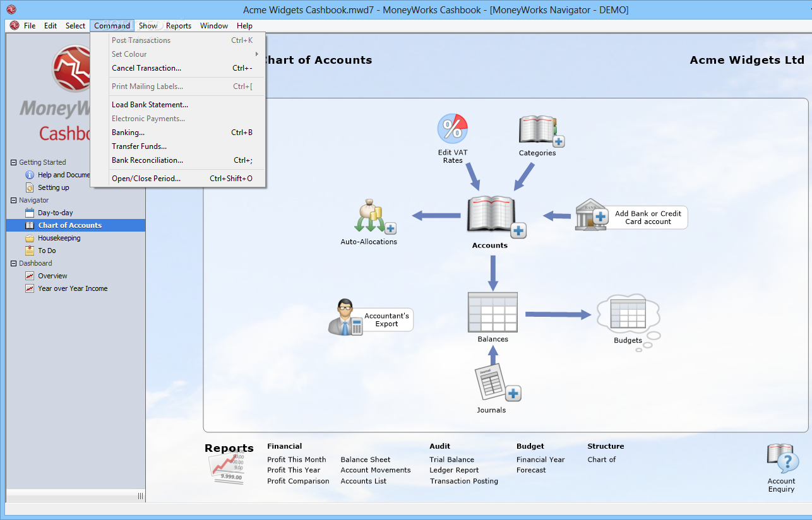Click the Accountant's Export person icon
The image size is (812, 520).
pyautogui.click(x=345, y=317)
